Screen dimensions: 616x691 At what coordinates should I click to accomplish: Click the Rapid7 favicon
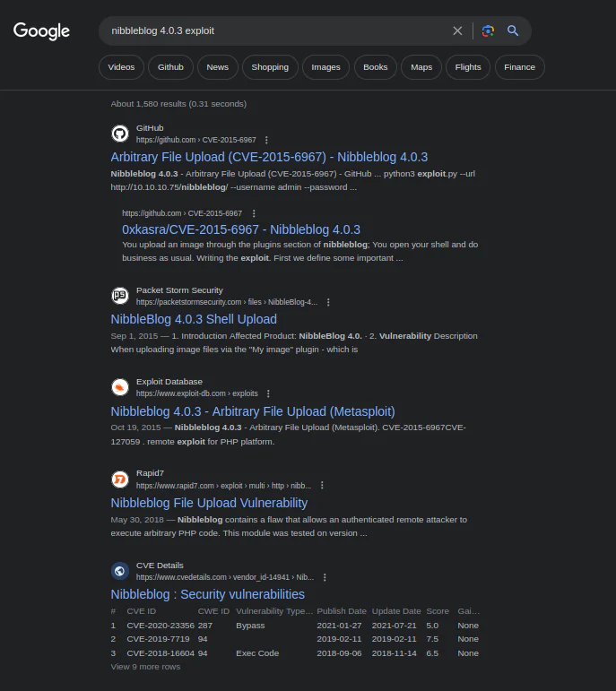pos(120,479)
